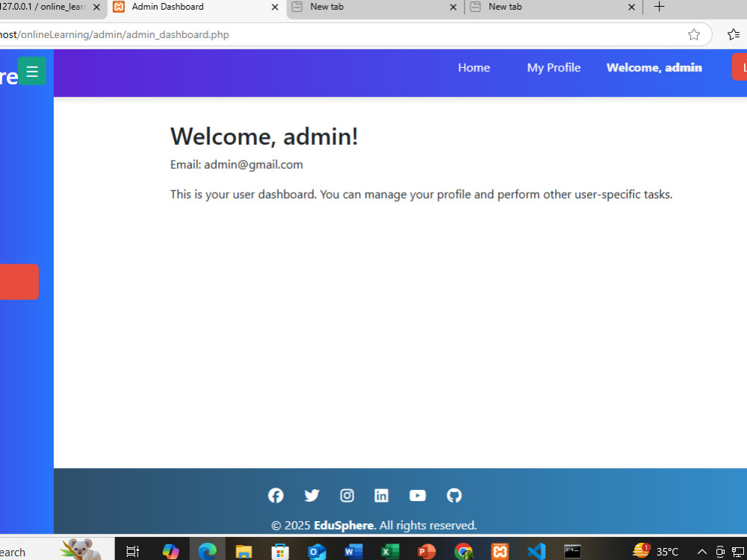Open the LinkedIn footer icon

tap(381, 496)
